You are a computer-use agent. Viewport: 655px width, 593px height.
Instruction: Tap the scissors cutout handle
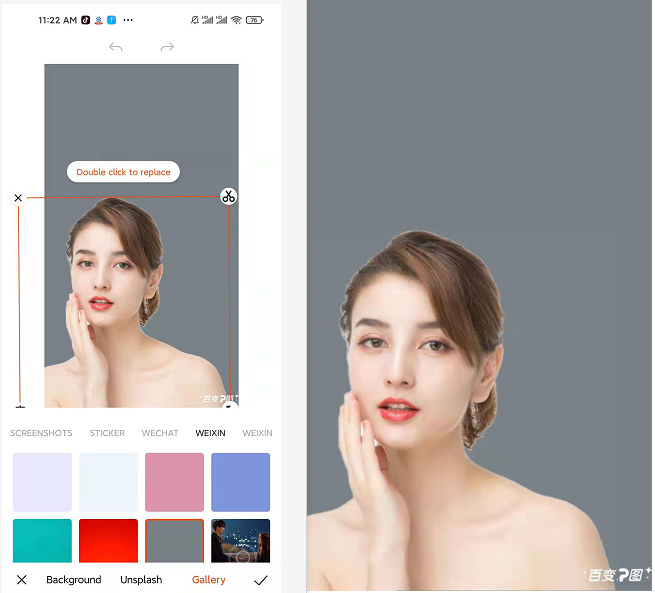tap(228, 196)
